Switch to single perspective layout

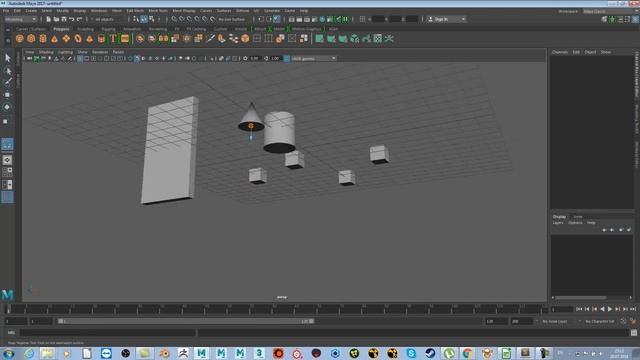pos(7,160)
